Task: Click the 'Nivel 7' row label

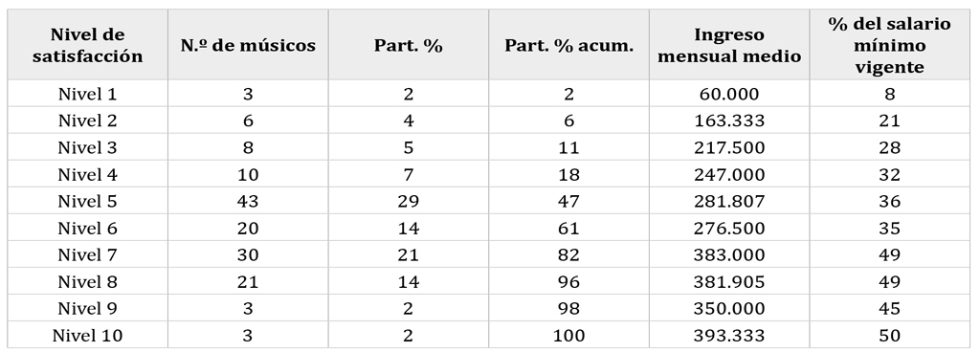Action: coord(87,254)
